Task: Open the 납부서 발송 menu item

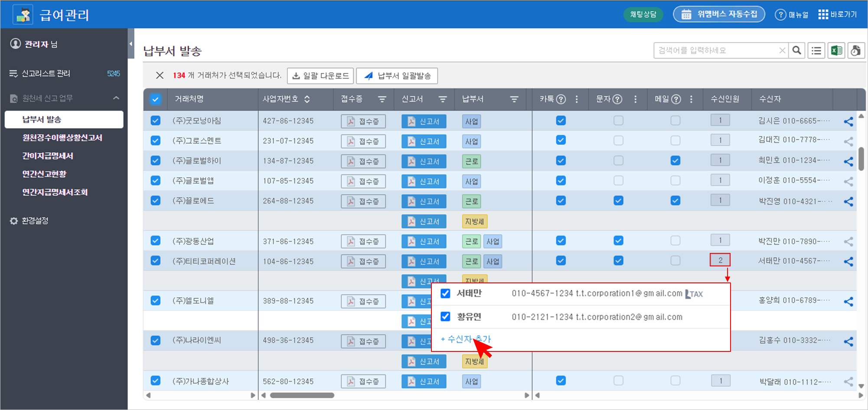Action: [64, 119]
